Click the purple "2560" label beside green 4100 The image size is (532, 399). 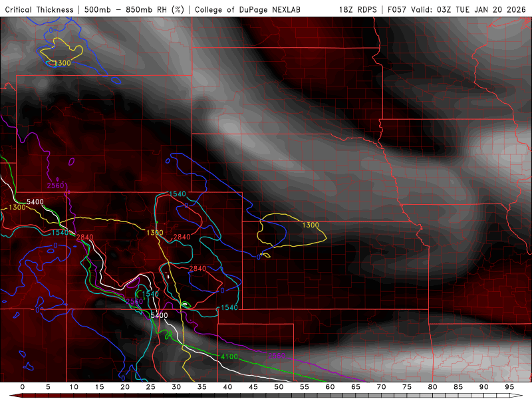pos(277,356)
